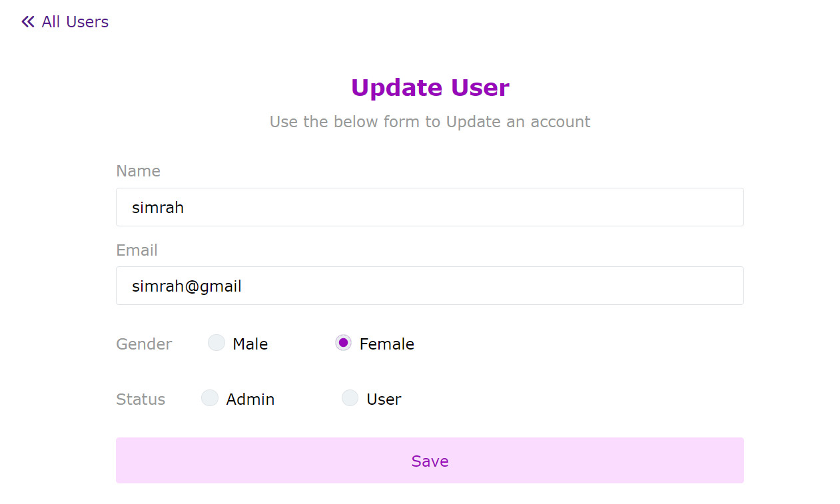The width and height of the screenshot is (840, 504).
Task: Click the Gender section label
Action: click(x=144, y=344)
